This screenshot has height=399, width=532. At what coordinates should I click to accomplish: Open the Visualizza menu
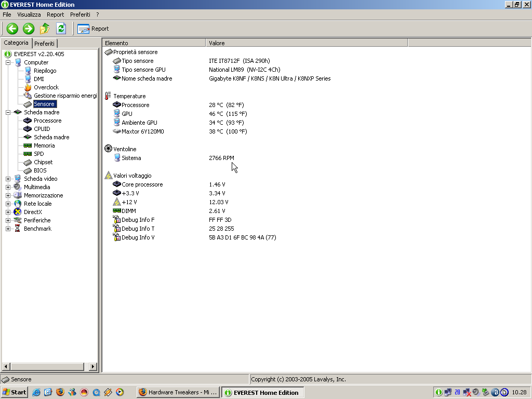coord(29,15)
